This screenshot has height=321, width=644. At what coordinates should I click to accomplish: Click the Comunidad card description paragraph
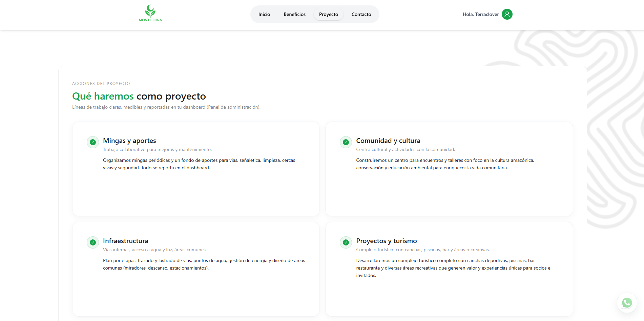(x=445, y=164)
